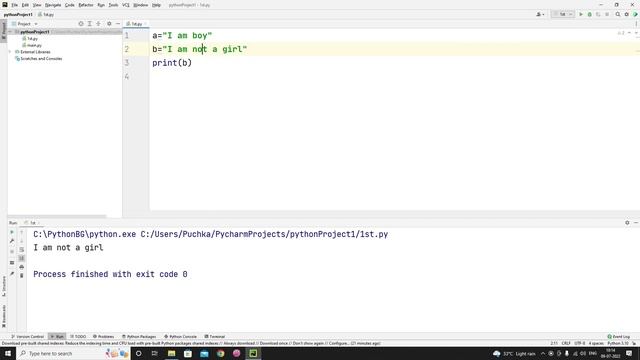Open the Event Log

(619, 337)
